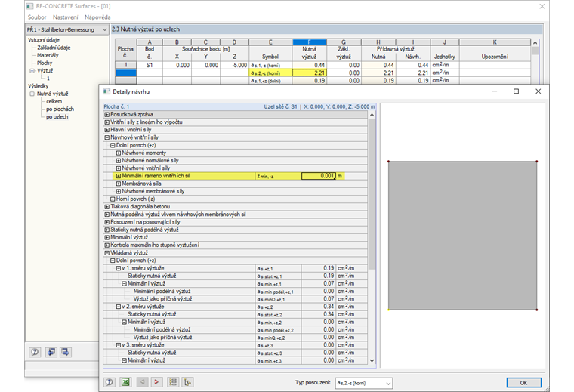Click the tree filter icon beside list settings
The height and width of the screenshot is (392, 574).
187,382
